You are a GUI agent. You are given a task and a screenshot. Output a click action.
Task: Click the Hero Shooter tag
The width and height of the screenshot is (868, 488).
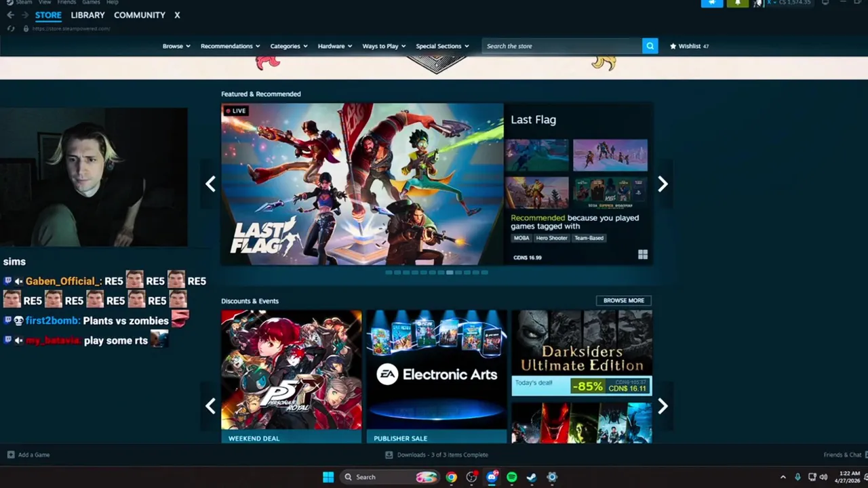[552, 238]
